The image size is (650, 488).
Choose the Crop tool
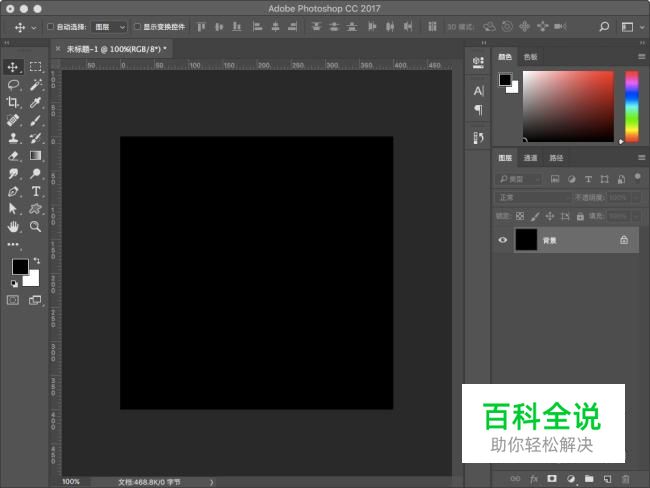pyautogui.click(x=13, y=102)
